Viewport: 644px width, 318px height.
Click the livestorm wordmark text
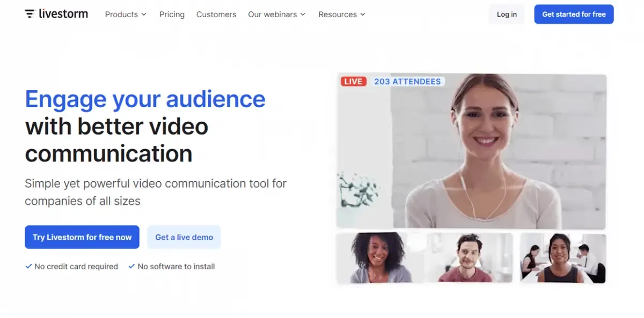[63, 14]
